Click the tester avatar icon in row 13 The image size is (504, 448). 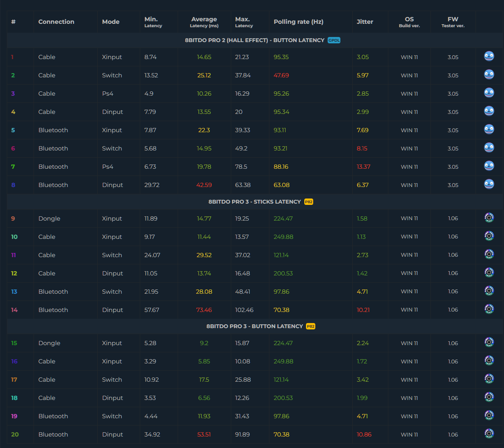pyautogui.click(x=489, y=291)
